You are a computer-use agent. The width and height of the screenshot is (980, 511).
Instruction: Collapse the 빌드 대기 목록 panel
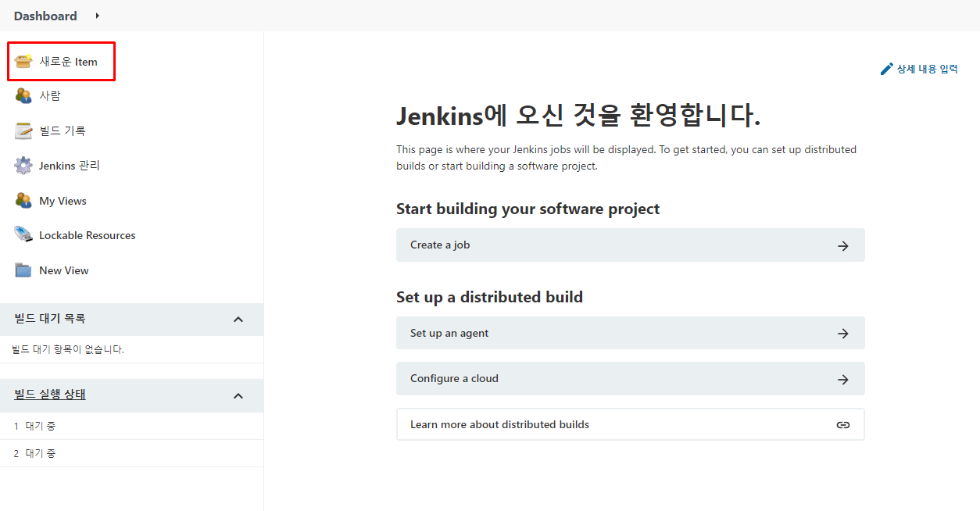click(238, 320)
